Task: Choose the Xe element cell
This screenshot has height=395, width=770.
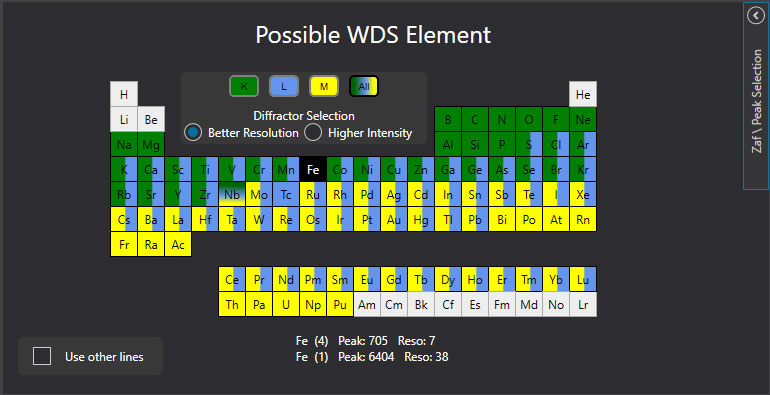Action: 583,195
